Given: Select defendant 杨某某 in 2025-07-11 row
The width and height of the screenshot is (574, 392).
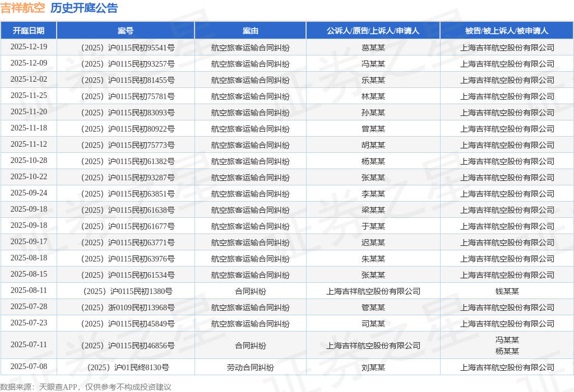Looking at the screenshot, I should click(507, 351).
